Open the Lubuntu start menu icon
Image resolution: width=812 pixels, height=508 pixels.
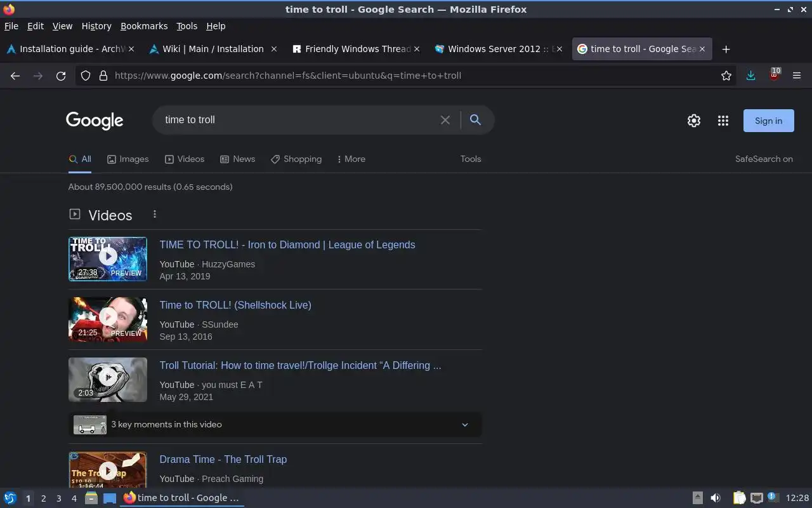click(x=10, y=498)
